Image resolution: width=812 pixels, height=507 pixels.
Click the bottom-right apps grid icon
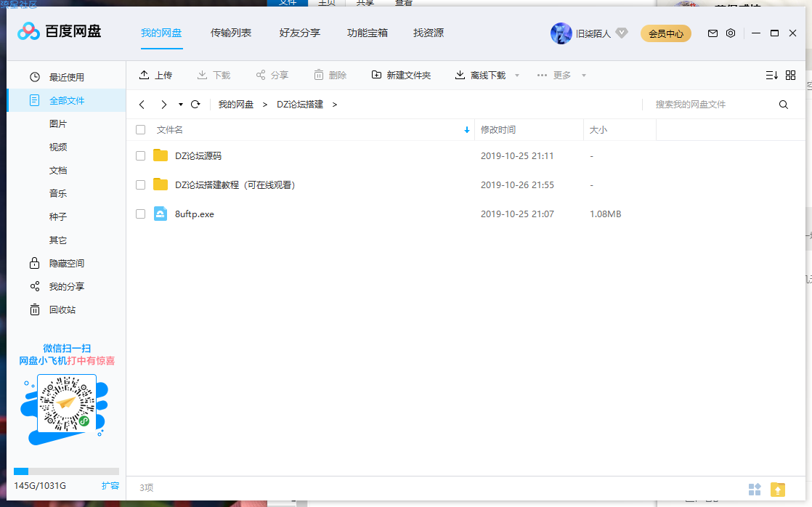(x=755, y=490)
